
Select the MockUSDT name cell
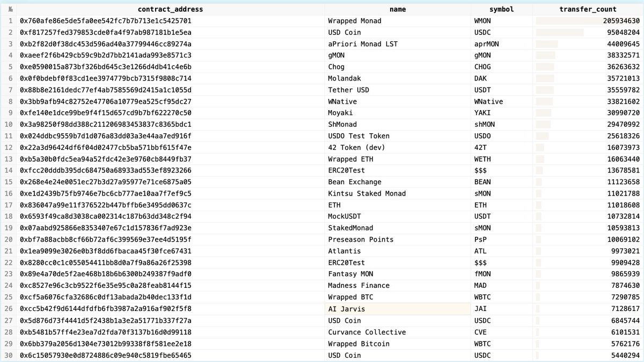398,216
